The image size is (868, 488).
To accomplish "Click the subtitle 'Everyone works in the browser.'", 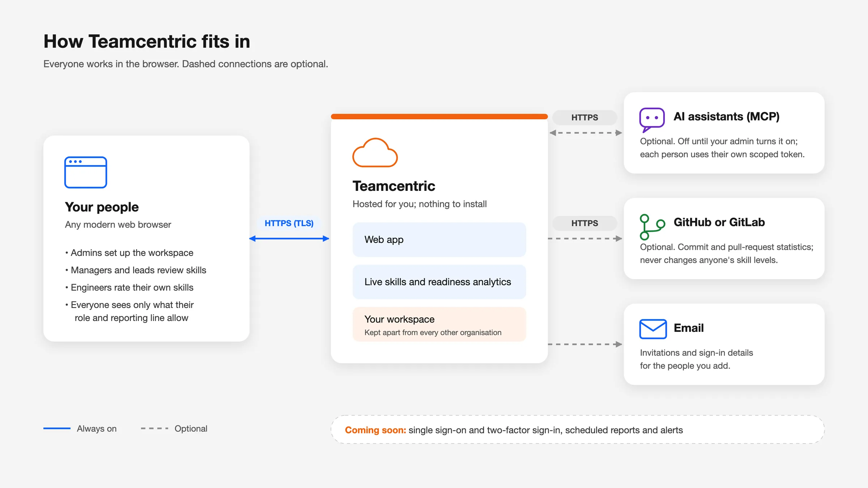I will [x=111, y=64].
